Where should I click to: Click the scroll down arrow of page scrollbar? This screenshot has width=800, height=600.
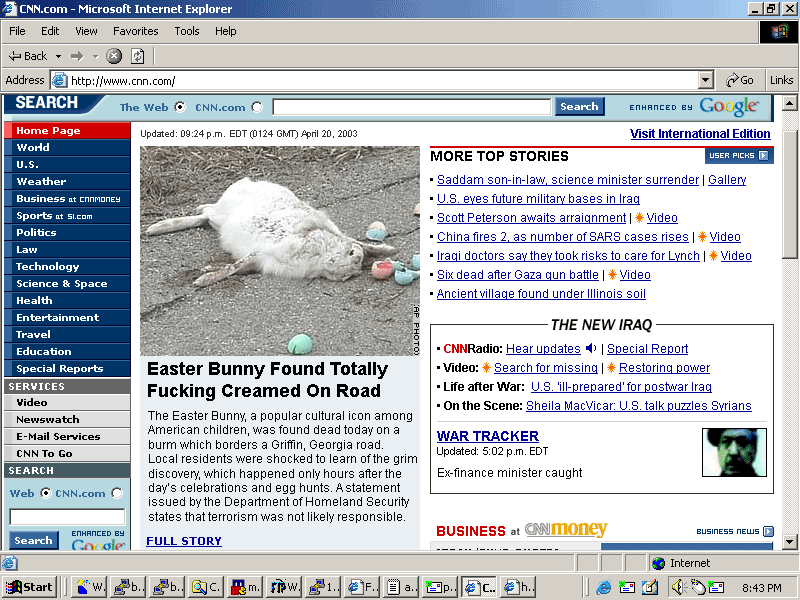tap(789, 542)
